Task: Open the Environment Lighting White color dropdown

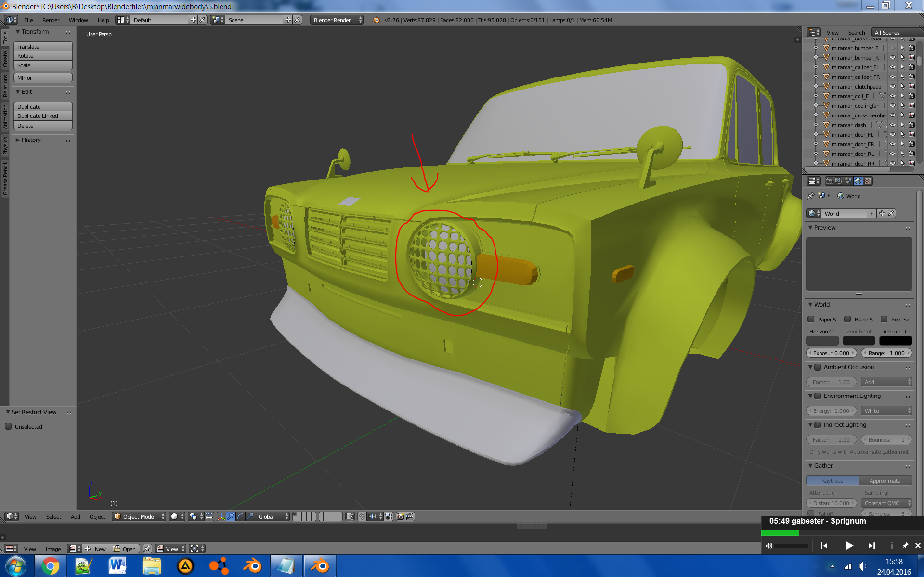Action: (886, 410)
